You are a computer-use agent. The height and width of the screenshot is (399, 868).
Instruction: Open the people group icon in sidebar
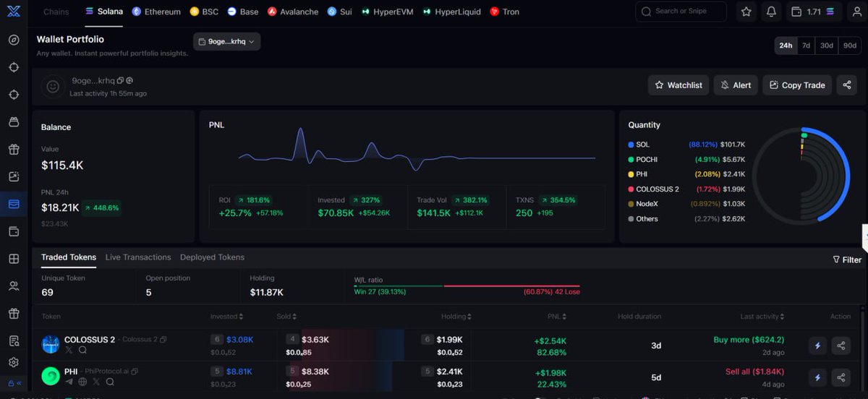pyautogui.click(x=14, y=286)
